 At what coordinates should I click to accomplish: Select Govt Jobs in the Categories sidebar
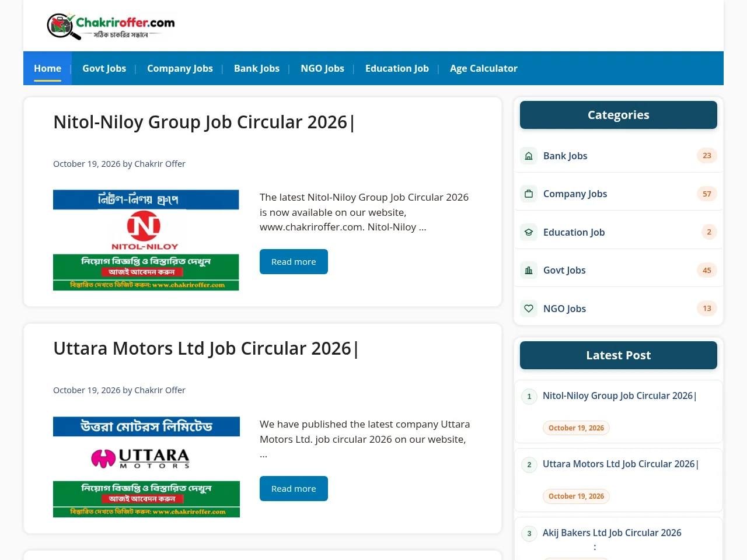(564, 270)
